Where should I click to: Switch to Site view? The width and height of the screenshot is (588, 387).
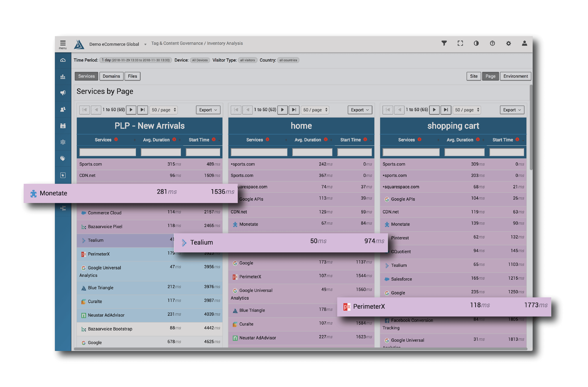474,76
